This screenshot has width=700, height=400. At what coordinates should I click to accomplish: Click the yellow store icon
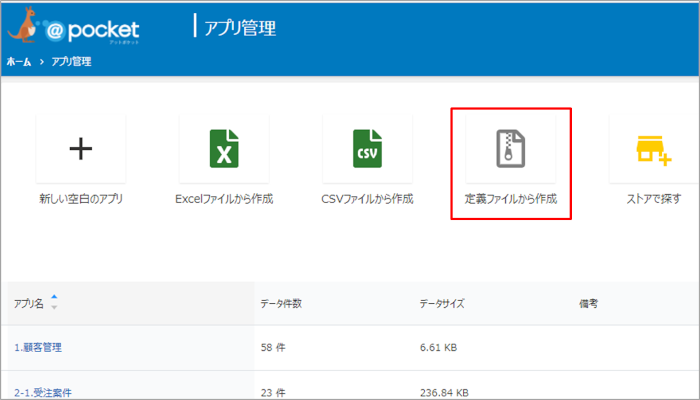pyautogui.click(x=654, y=151)
